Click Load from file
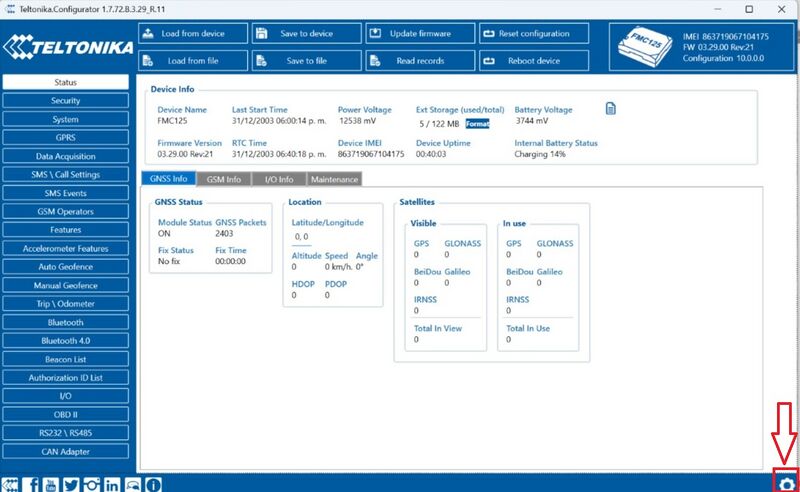The width and height of the screenshot is (800, 492). 193,61
